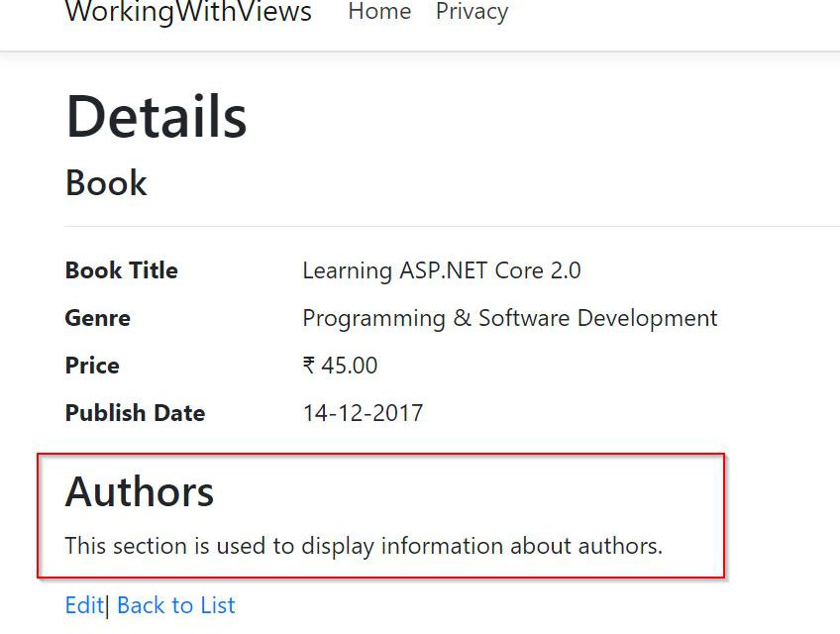Viewport: 840px width, 634px height.
Task: Click the Authors section heading
Action: 140,492
